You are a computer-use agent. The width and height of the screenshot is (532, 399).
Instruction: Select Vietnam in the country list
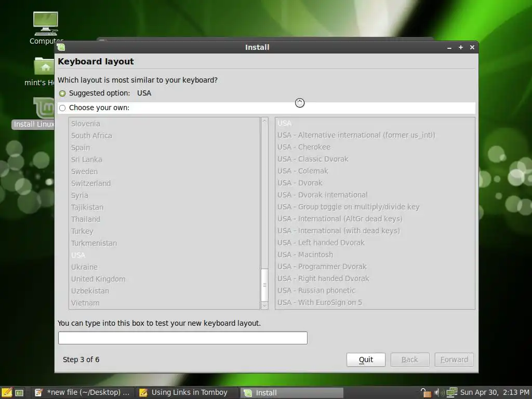tap(164, 303)
